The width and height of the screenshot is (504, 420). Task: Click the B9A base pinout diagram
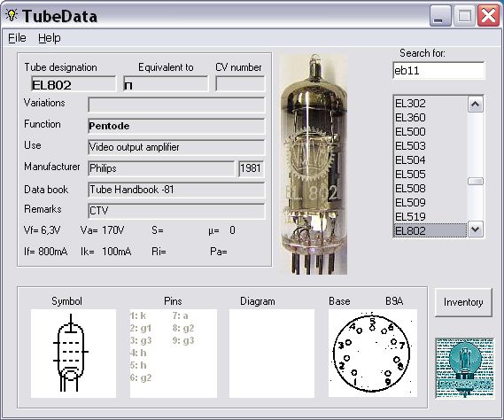point(373,353)
